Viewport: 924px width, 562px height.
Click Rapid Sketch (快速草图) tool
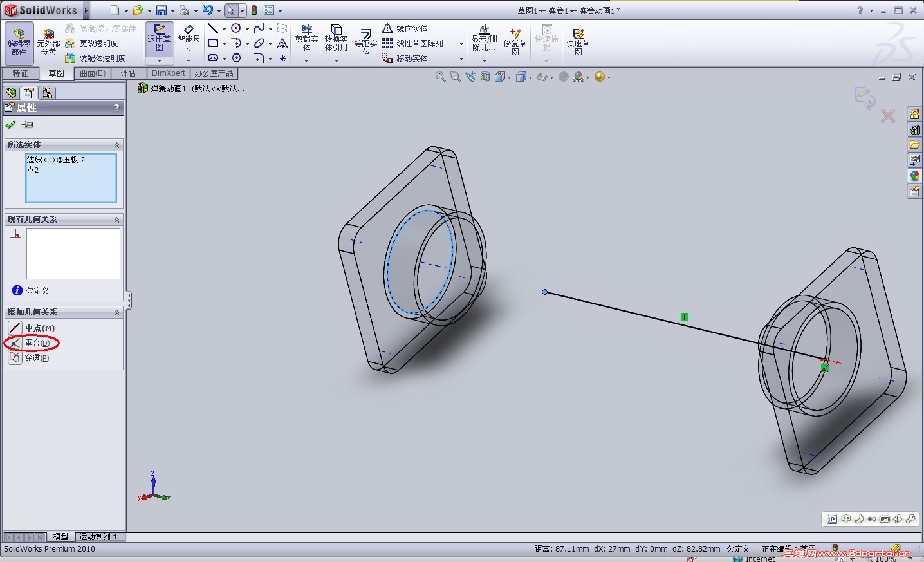click(578, 42)
